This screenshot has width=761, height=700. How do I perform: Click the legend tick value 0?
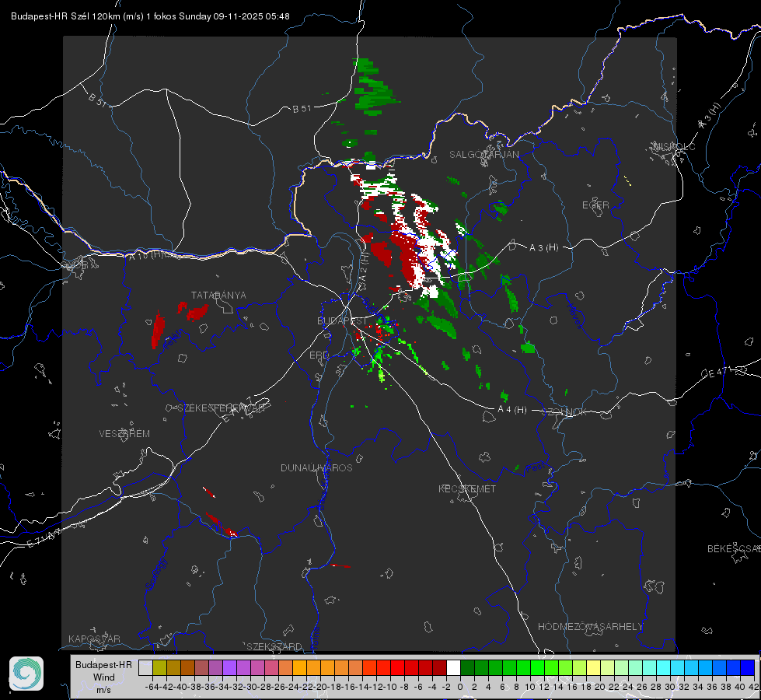[x=460, y=687]
